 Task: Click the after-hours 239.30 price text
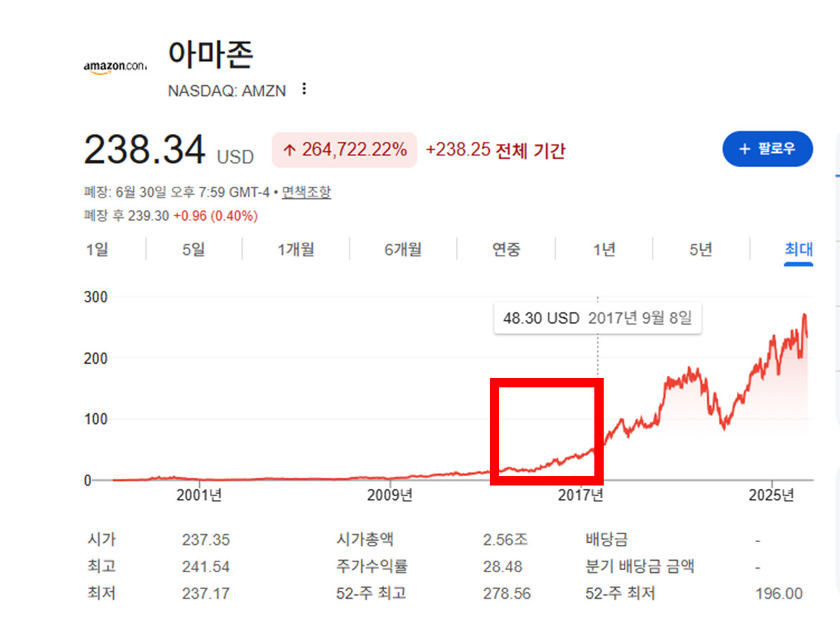148,216
